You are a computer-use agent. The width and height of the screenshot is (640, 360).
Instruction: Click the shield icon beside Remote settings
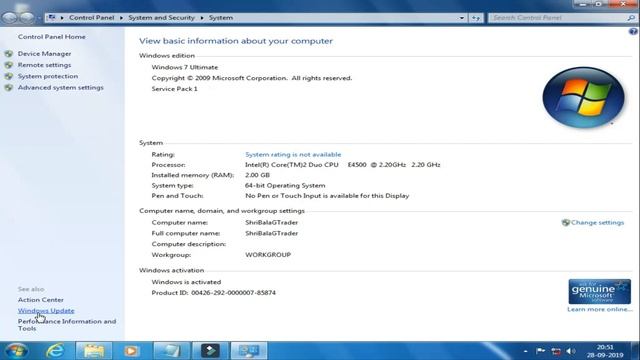click(x=9, y=65)
